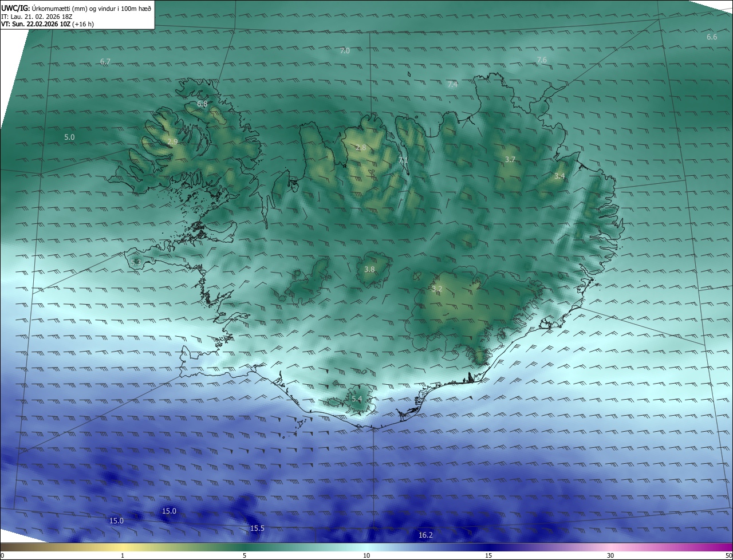Screen dimensions: 733x560
Task: Select the 3.2 value on Vatnajökull
Action: pyautogui.click(x=437, y=289)
